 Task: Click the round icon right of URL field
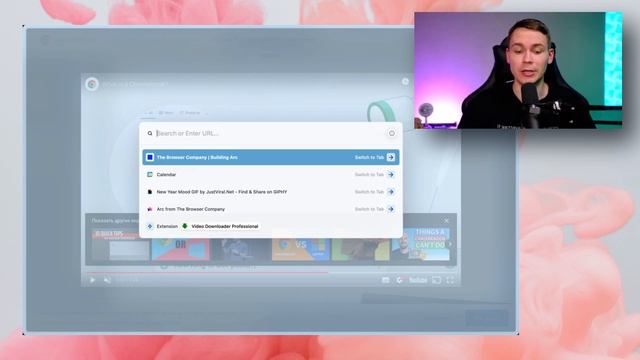[391, 133]
